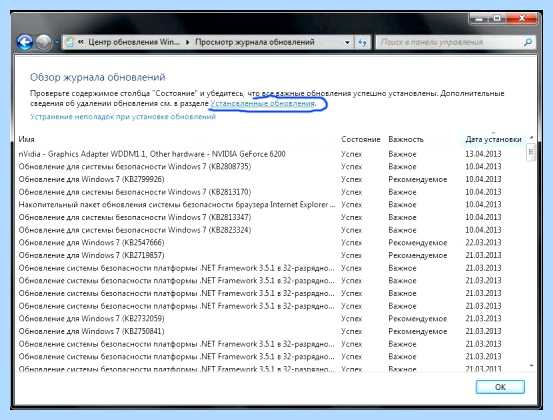Image resolution: width=553 pixels, height=420 pixels.
Task: Click the greyed forward navigation button
Action: (x=44, y=42)
